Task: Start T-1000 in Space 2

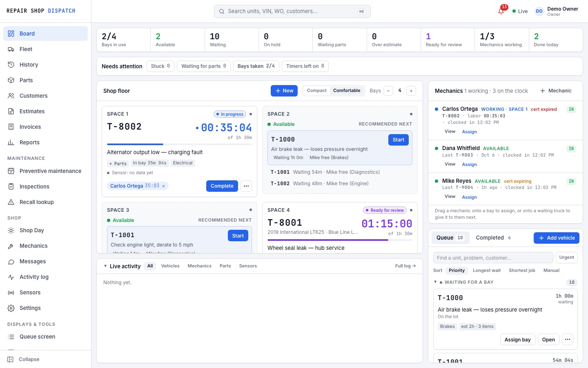Action: coord(399,140)
